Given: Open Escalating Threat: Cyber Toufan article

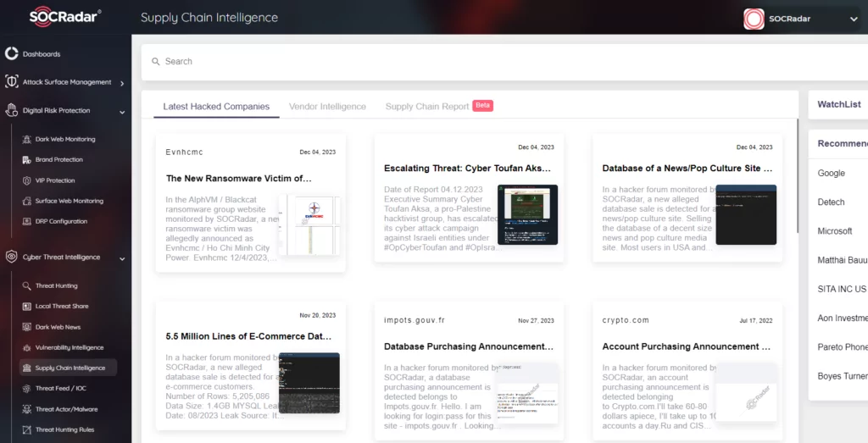Looking at the screenshot, I should tap(468, 168).
